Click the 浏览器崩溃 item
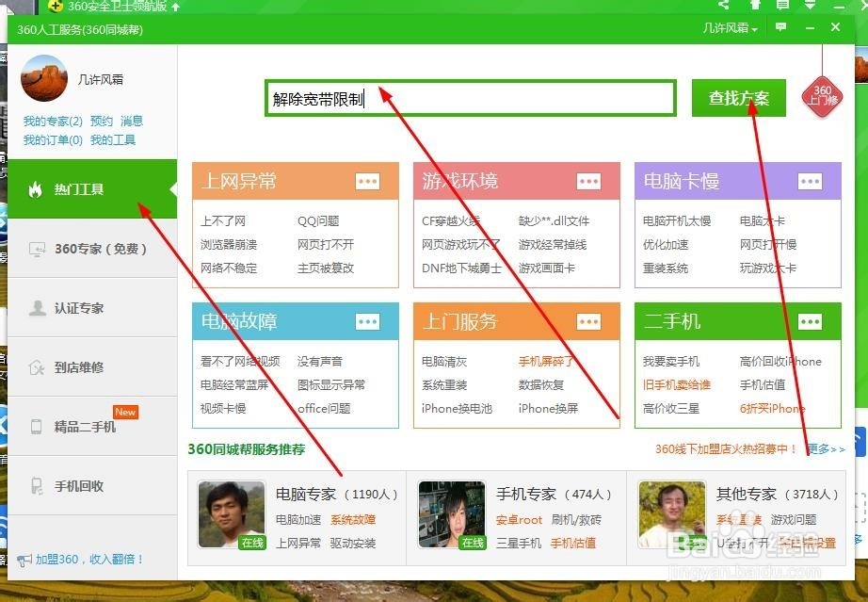Screen dimensions: 868x602 click(x=229, y=244)
